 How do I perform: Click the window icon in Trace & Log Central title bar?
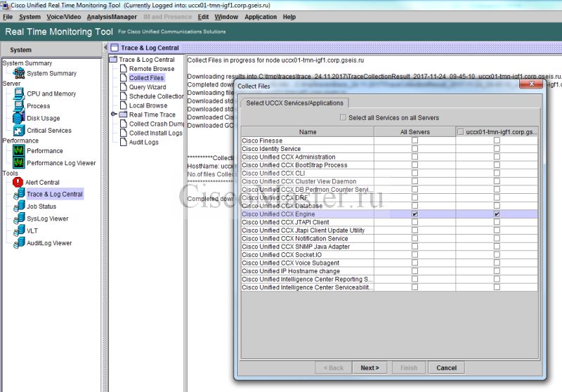(x=115, y=48)
